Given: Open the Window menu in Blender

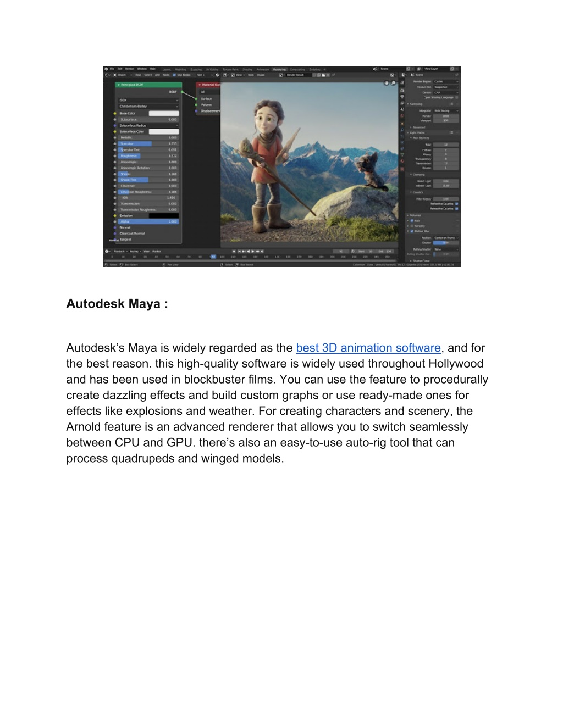Looking at the screenshot, I should click(142, 69).
